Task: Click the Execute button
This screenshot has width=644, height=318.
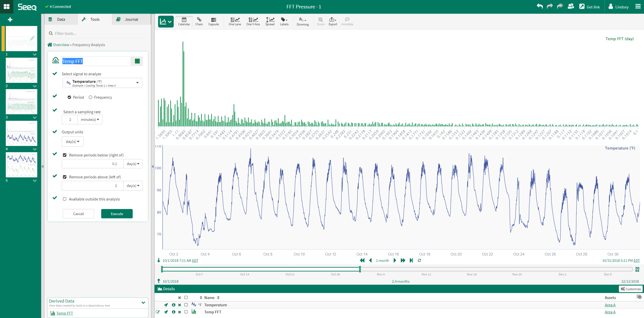Action: tap(117, 213)
